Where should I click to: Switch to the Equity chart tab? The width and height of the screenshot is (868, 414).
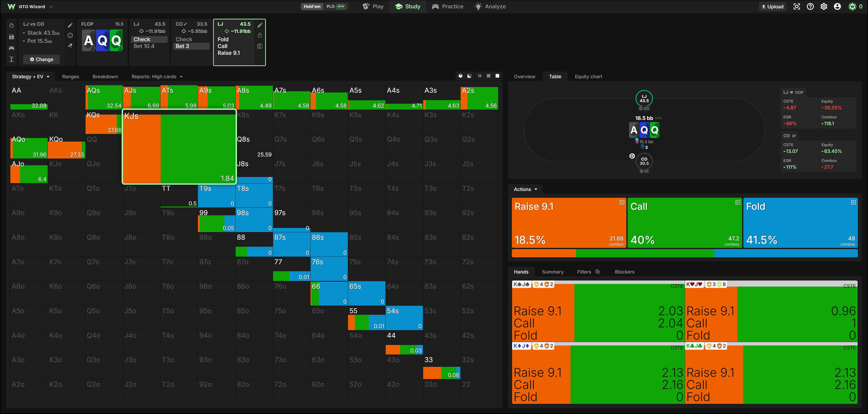(588, 77)
